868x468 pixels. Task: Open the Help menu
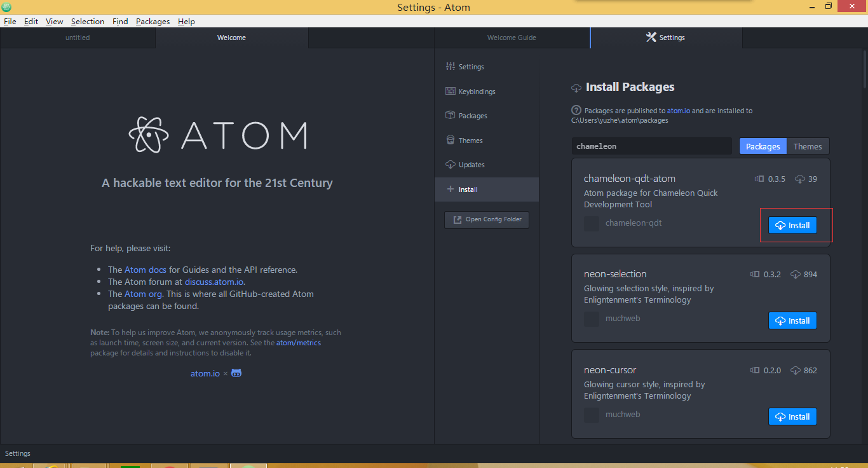click(186, 21)
